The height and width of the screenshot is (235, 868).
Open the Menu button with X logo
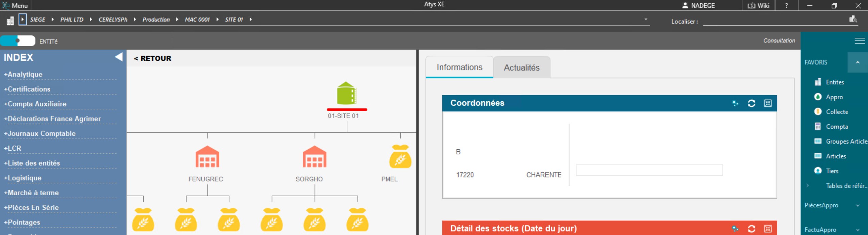coord(15,5)
